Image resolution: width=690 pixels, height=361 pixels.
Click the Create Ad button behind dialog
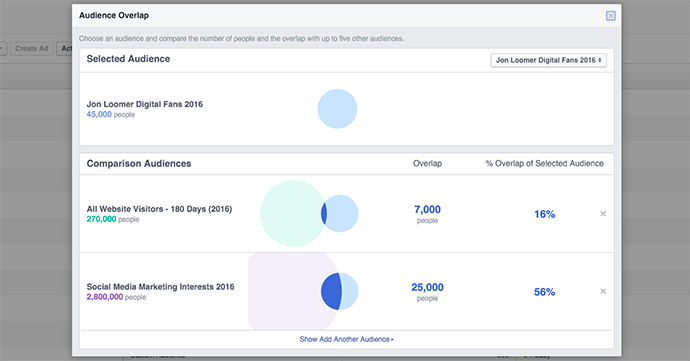coord(32,48)
